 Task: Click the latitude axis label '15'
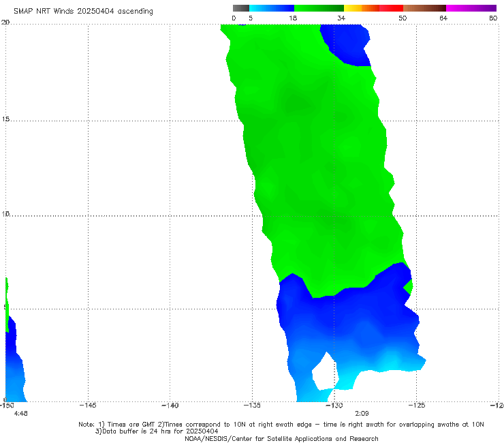coord(5,119)
